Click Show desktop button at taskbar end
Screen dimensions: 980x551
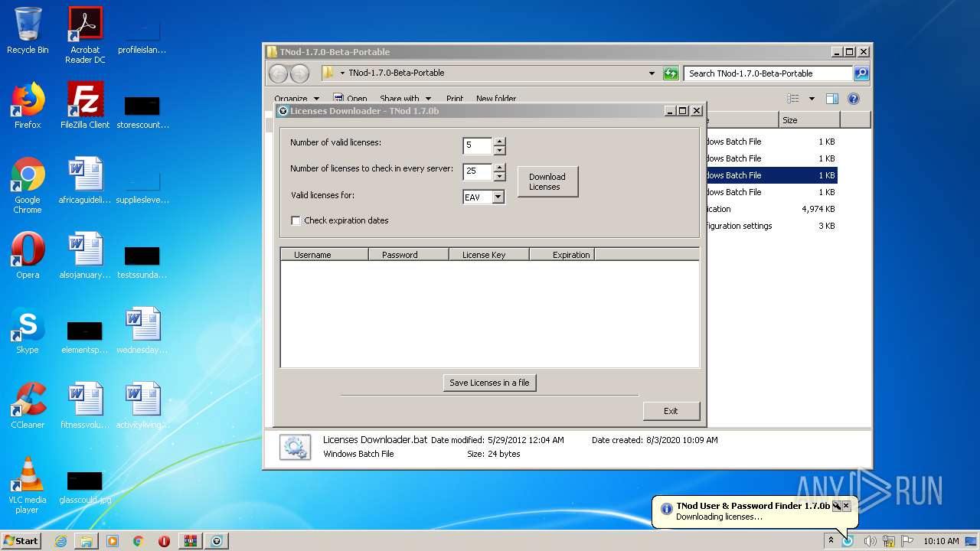pyautogui.click(x=971, y=541)
